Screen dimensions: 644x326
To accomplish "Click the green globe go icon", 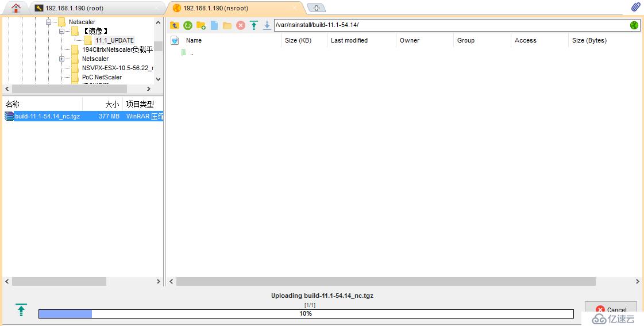I will tap(634, 25).
